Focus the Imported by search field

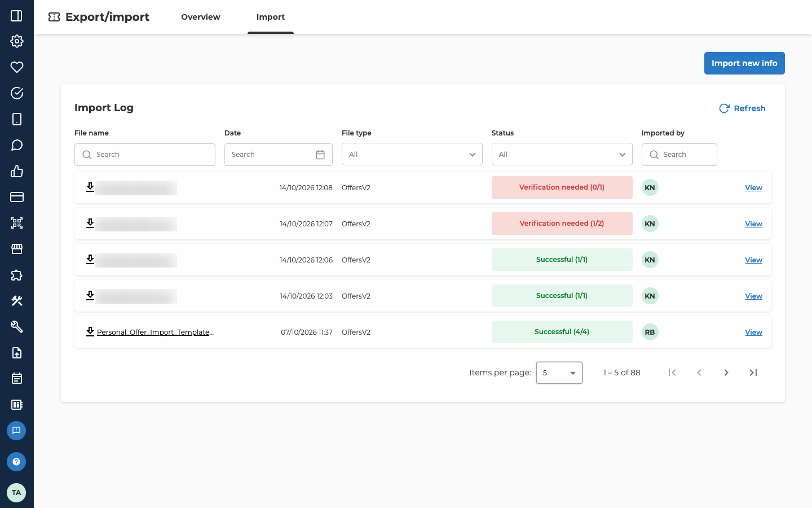click(x=679, y=155)
